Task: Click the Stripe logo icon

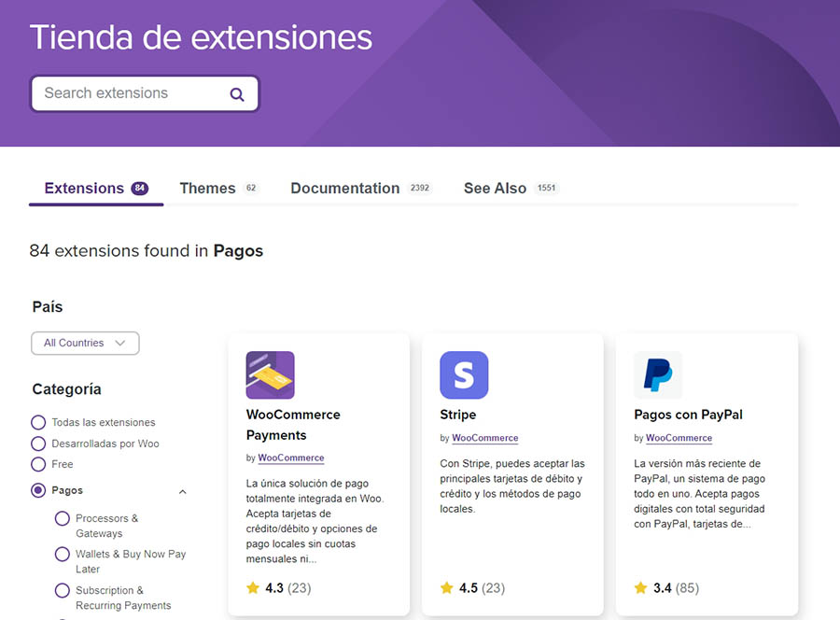Action: click(x=464, y=375)
